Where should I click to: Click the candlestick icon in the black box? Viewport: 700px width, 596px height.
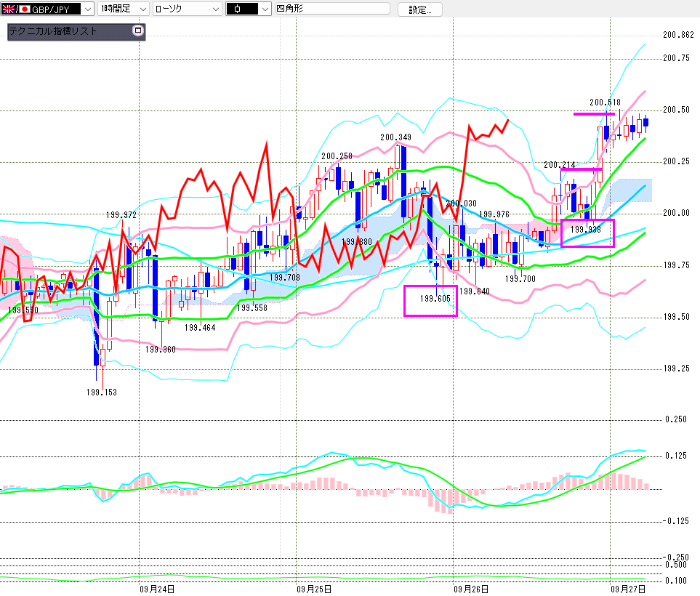pyautogui.click(x=238, y=9)
